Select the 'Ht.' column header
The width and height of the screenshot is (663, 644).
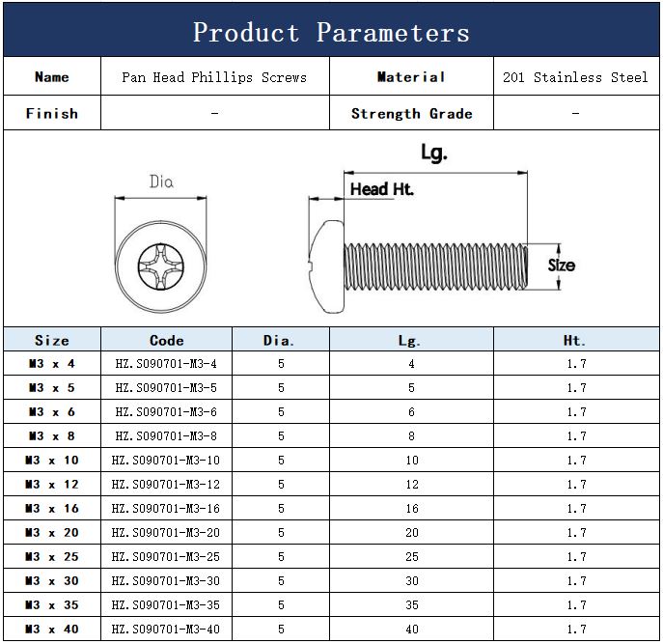point(575,340)
